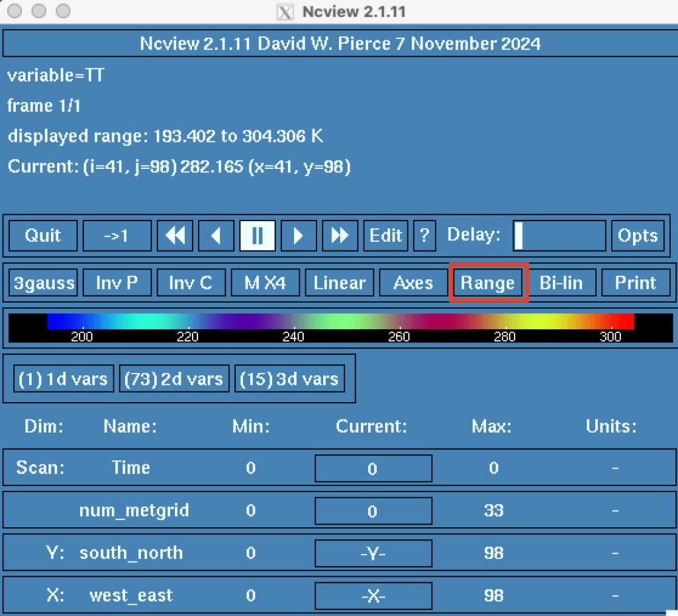678x616 pixels.
Task: Click the south_north -Y- axis button
Action: [373, 553]
